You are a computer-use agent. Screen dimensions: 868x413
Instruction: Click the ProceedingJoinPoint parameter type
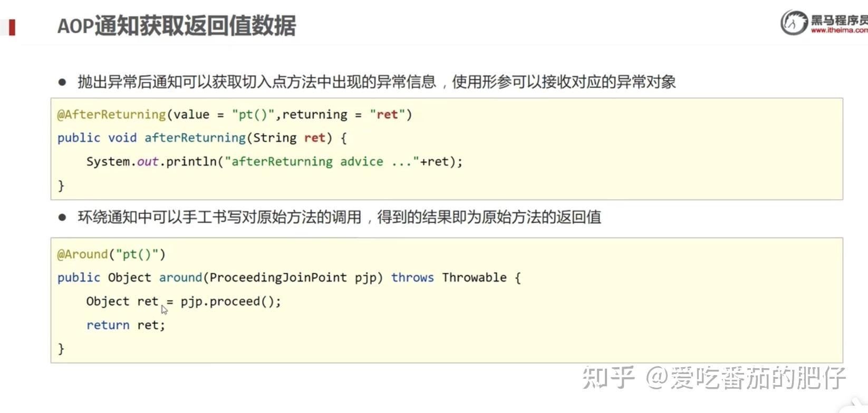[278, 278]
